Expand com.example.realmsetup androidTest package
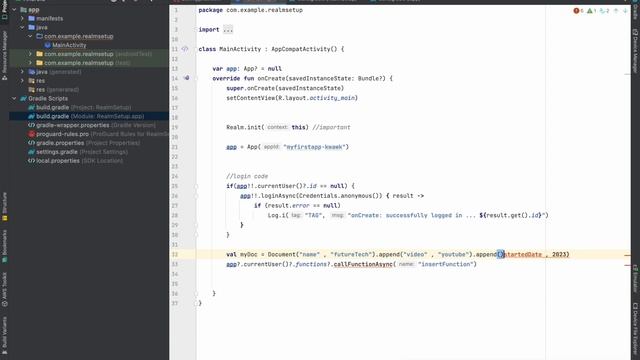The image size is (640, 360). tap(31, 54)
